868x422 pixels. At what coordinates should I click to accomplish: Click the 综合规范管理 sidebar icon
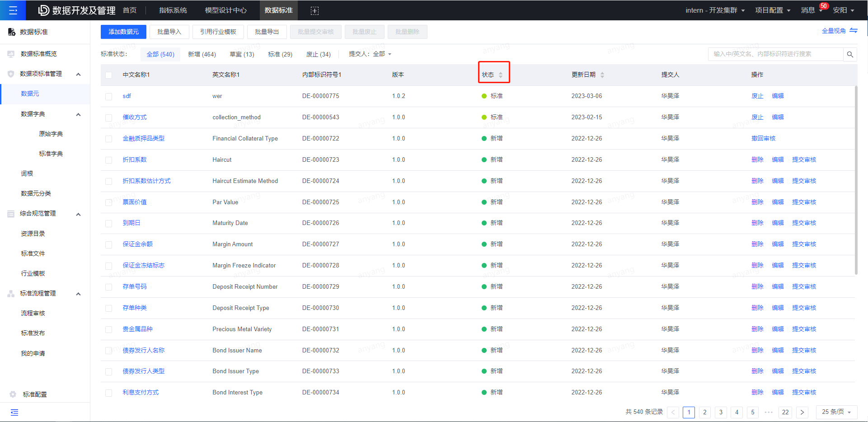(11, 214)
